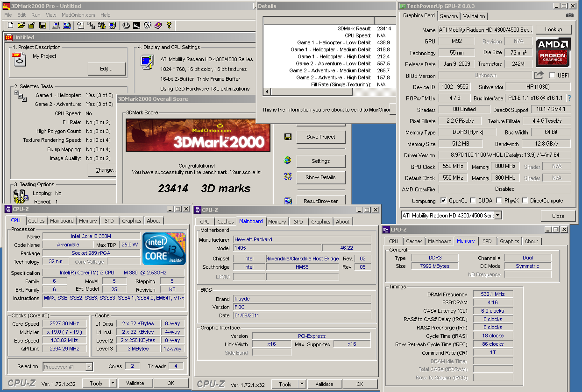
Task: Click the Save floppy disk toolbar icon
Action: coord(43,25)
